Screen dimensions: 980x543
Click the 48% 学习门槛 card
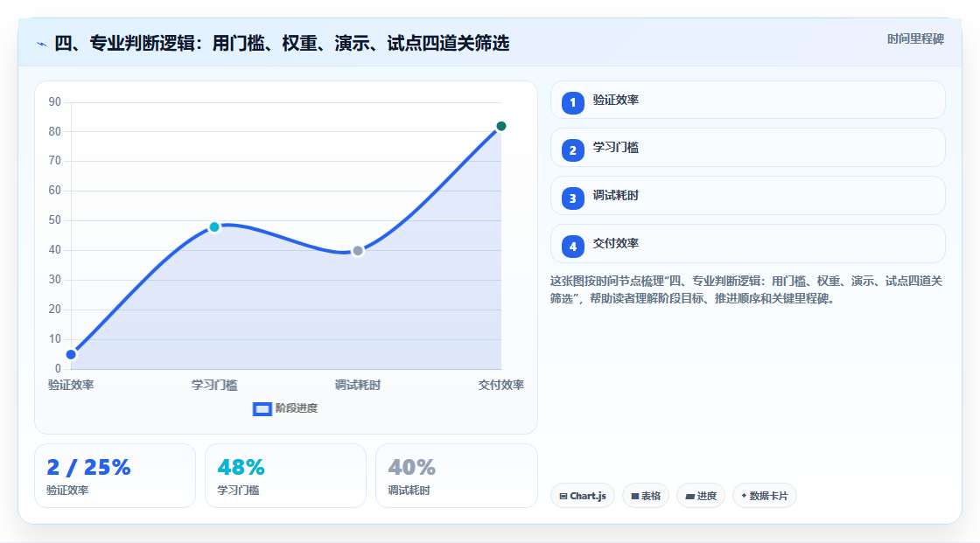[x=285, y=477]
